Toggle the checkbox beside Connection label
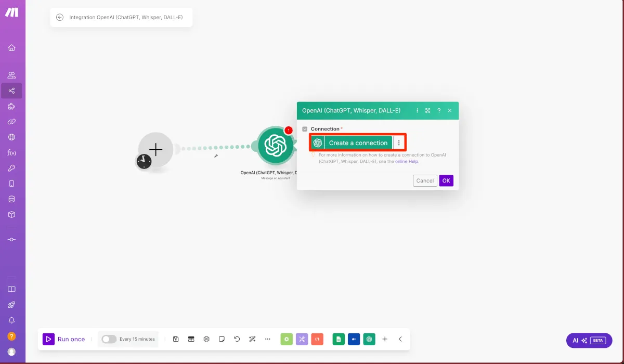 coord(305,129)
